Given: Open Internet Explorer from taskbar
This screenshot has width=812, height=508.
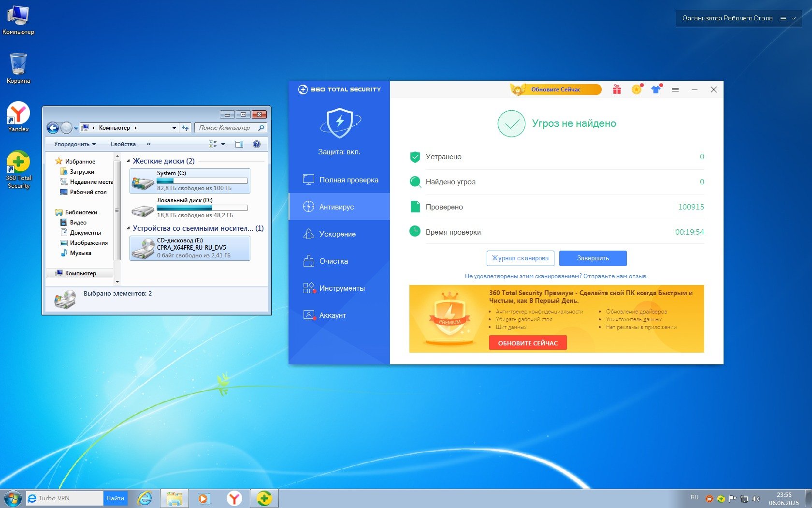Looking at the screenshot, I should pyautogui.click(x=145, y=498).
